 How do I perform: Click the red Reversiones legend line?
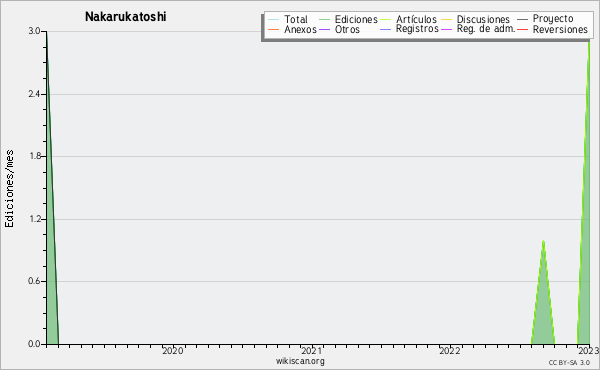522,29
